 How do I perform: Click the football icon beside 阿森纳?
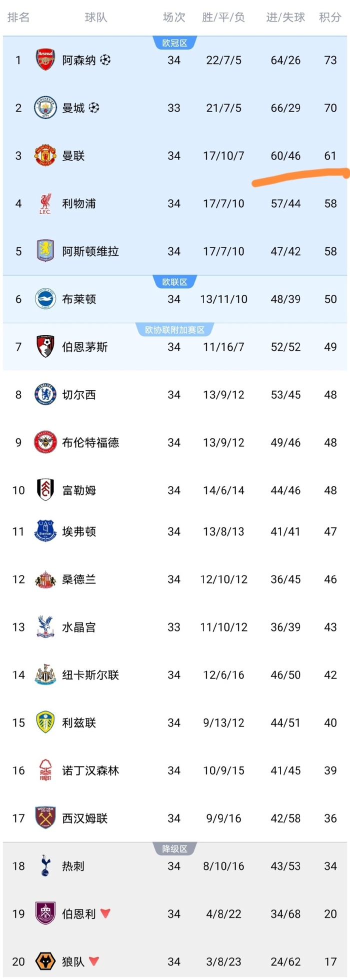coord(105,60)
